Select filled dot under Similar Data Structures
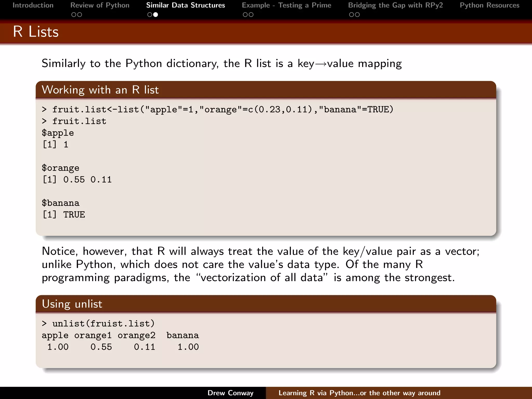532x399 pixels. [x=155, y=15]
